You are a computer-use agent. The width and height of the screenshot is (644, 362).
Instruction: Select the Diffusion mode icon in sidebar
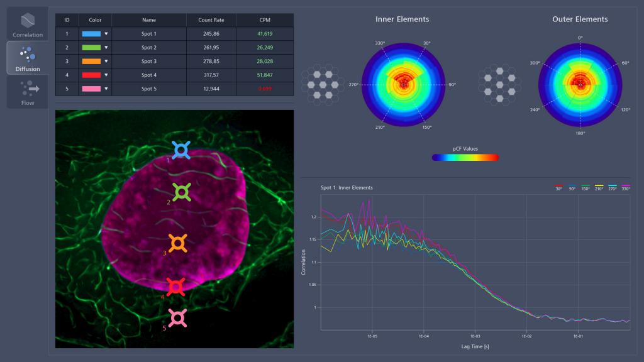(26, 57)
